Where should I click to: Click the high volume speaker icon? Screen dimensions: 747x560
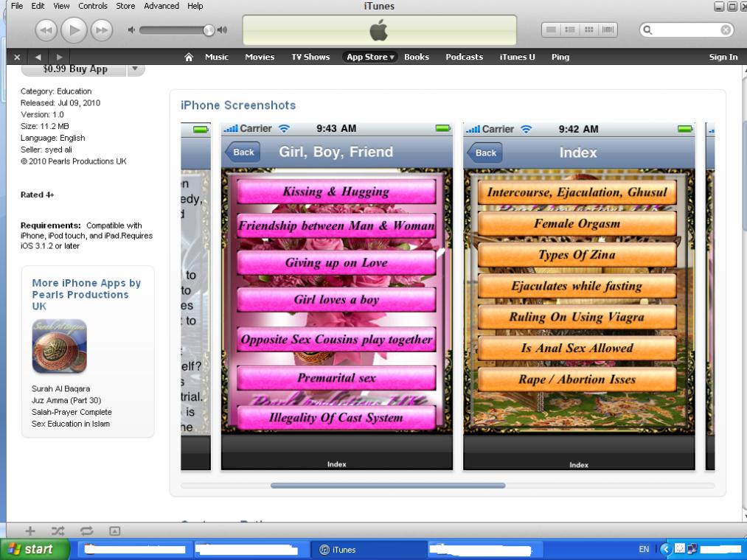pyautogui.click(x=222, y=30)
